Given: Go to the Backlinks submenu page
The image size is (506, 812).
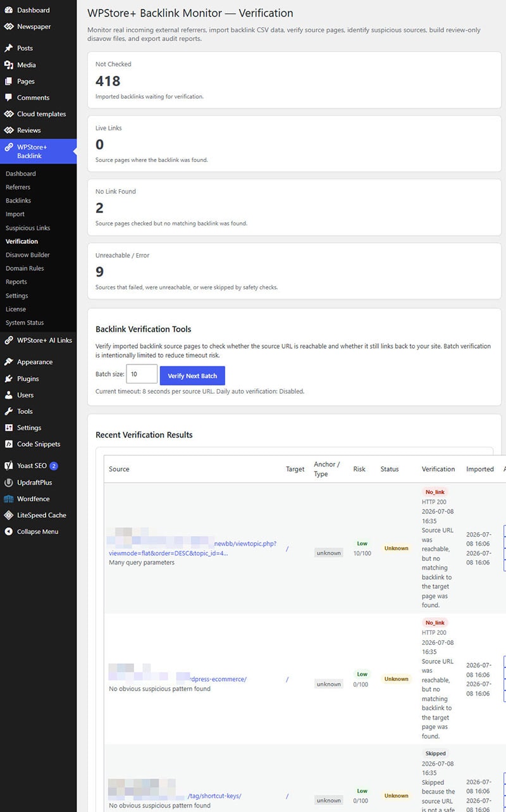Looking at the screenshot, I should point(18,201).
